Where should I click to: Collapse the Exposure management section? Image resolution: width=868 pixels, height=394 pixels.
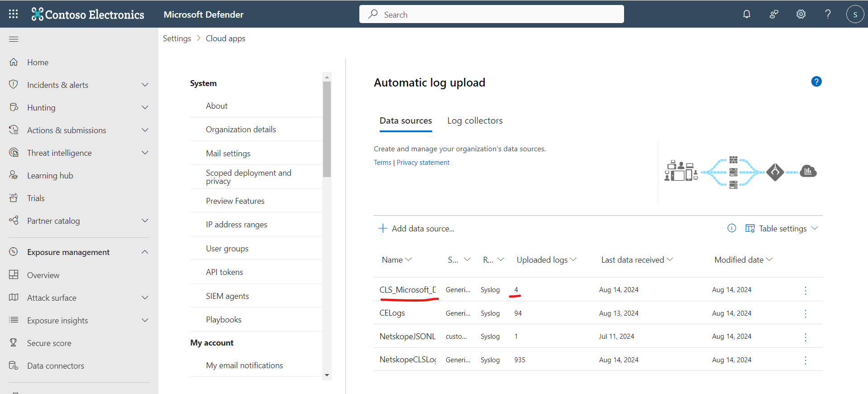pos(145,252)
